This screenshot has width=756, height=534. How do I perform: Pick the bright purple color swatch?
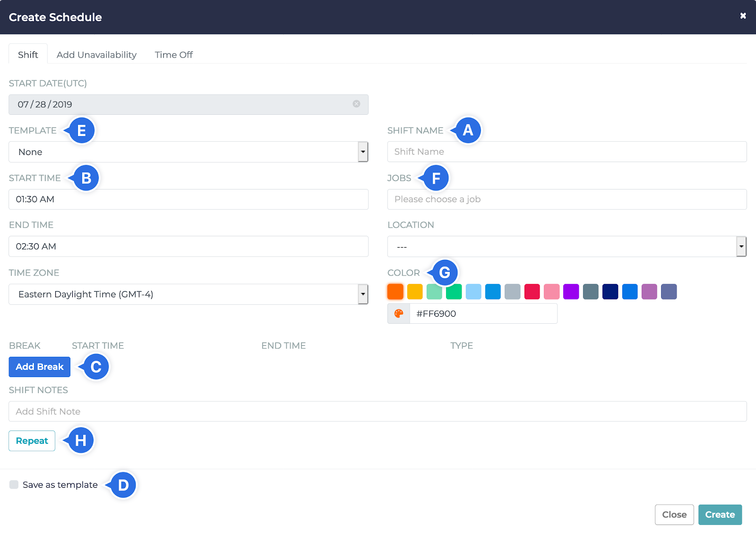click(x=571, y=292)
